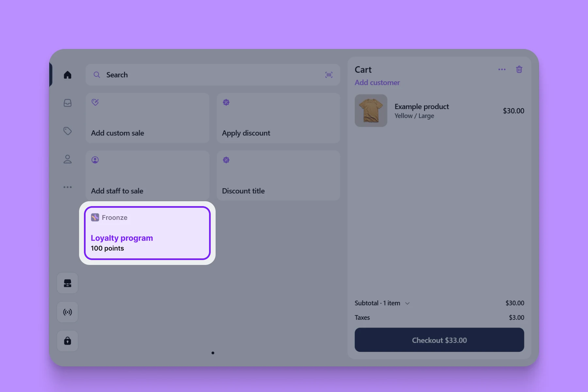Open the Orders inbox icon
The height and width of the screenshot is (392, 588).
click(68, 103)
